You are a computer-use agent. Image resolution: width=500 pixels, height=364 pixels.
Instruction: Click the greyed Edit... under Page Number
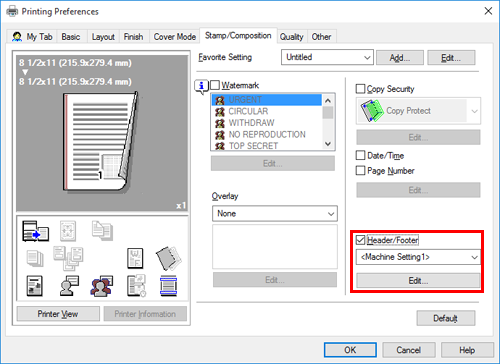[418, 190]
